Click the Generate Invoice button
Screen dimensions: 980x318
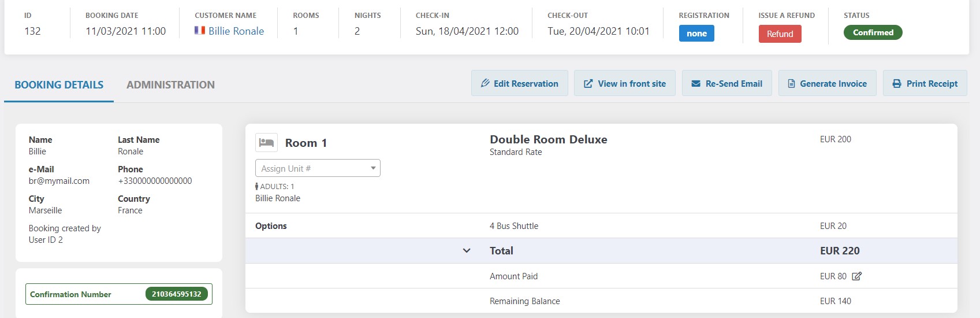pos(827,83)
